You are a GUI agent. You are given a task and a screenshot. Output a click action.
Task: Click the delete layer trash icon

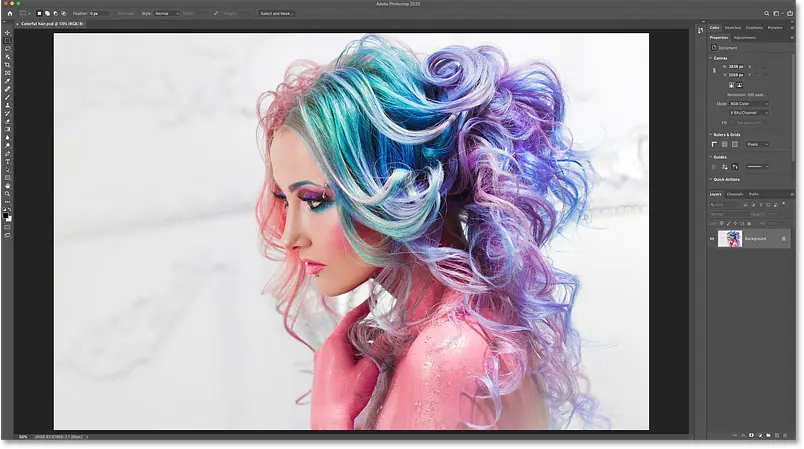(785, 435)
